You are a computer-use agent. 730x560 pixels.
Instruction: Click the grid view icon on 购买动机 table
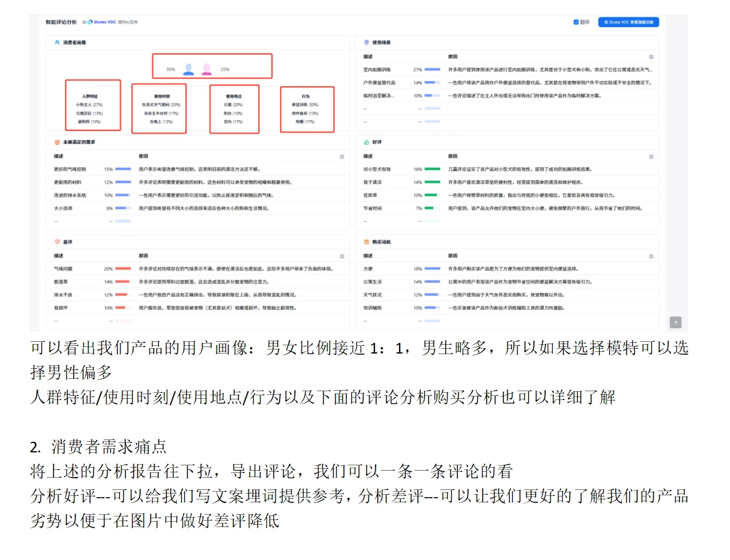click(x=651, y=257)
